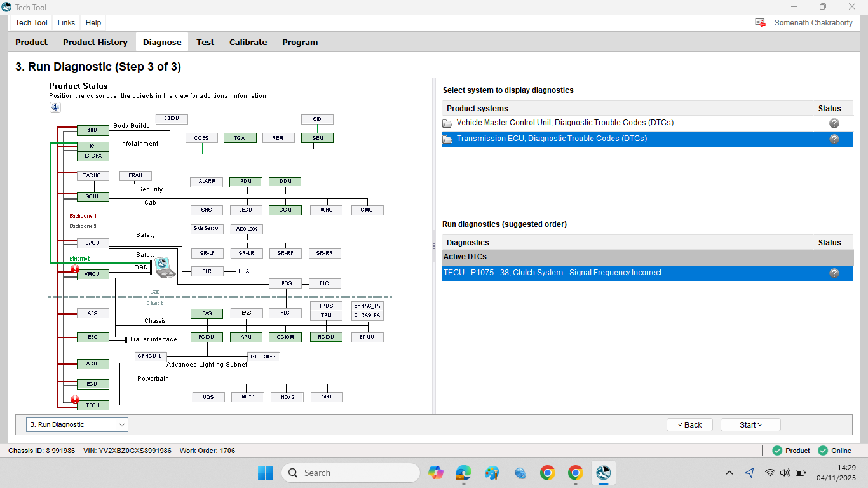Click the notification icon beside Somenath Chakraborty
The width and height of the screenshot is (868, 488).
(760, 23)
